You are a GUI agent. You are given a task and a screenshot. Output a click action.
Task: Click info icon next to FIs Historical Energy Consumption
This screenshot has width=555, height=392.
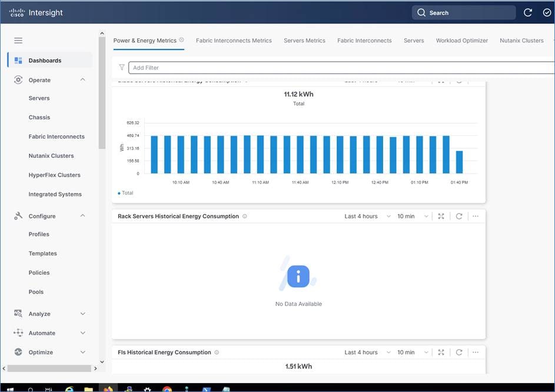click(217, 353)
